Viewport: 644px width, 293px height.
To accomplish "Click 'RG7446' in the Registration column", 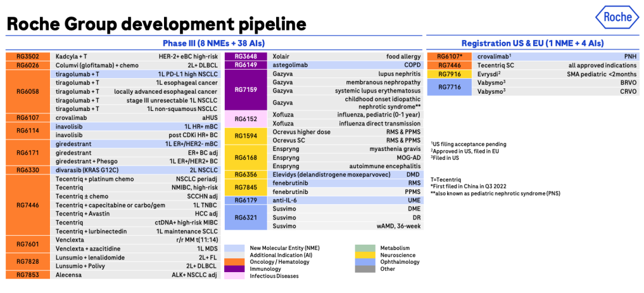I will click(450, 65).
